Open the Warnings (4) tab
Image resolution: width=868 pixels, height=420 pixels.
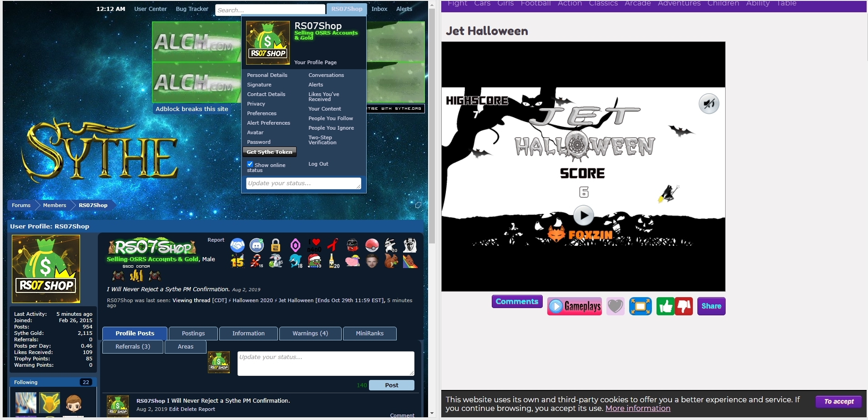[x=310, y=334]
